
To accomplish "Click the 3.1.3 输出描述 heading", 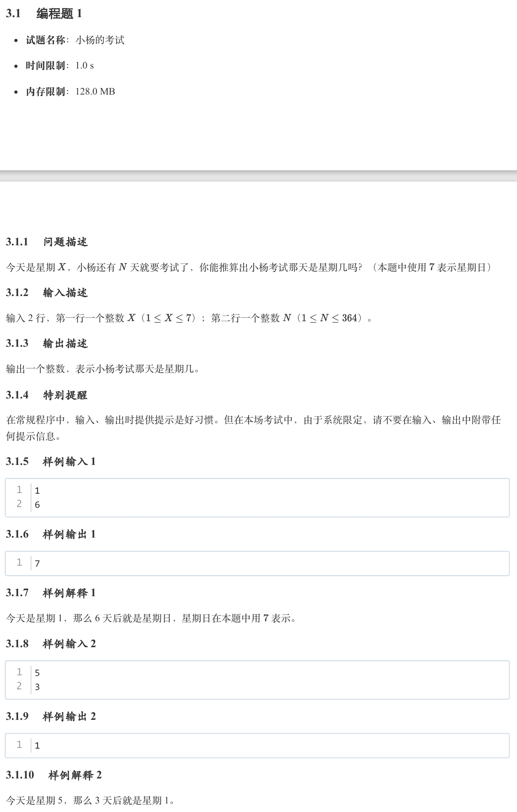I will [47, 343].
